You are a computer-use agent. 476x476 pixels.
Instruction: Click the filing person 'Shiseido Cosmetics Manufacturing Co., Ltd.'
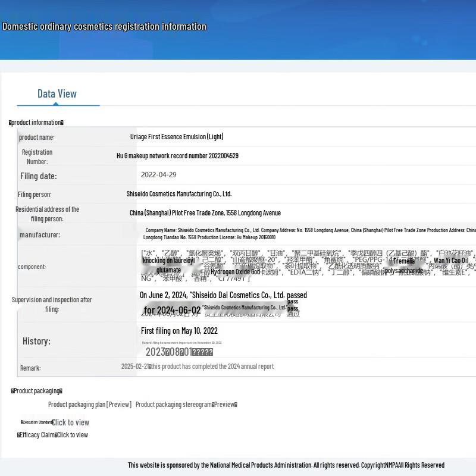coord(178,194)
